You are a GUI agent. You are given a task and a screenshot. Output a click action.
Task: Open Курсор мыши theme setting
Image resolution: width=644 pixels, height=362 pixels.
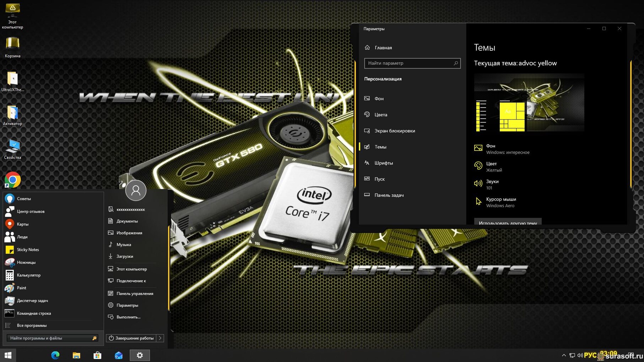pos(495,202)
